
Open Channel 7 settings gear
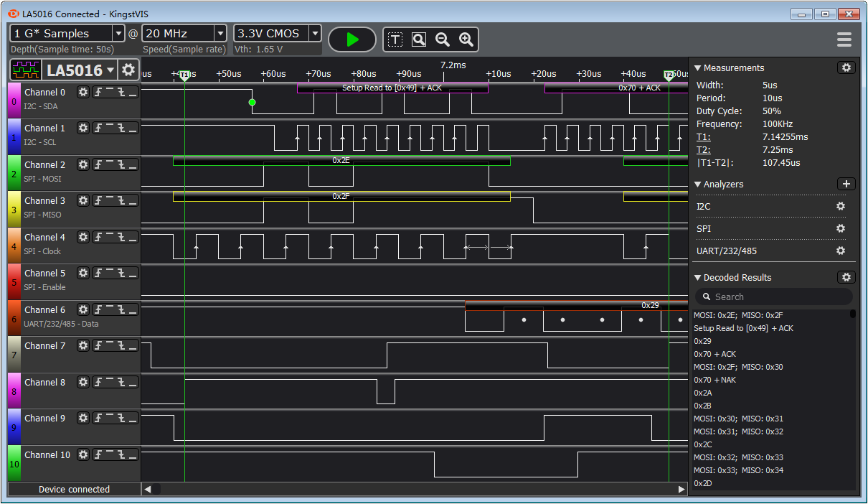click(83, 345)
